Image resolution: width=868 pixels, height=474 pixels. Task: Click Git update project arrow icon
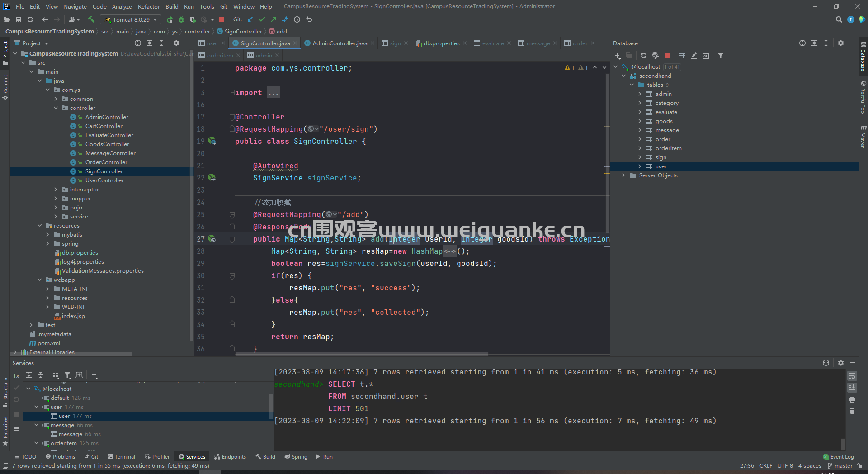(x=250, y=19)
